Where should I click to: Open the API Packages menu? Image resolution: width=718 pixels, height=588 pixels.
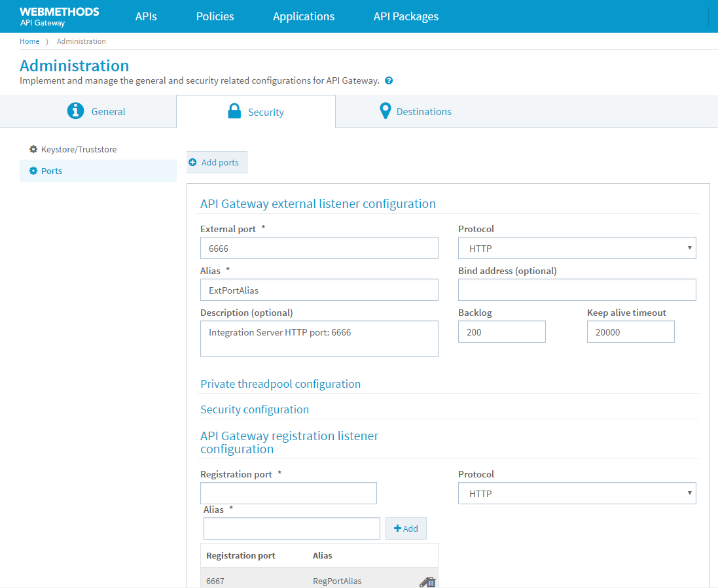tap(406, 16)
